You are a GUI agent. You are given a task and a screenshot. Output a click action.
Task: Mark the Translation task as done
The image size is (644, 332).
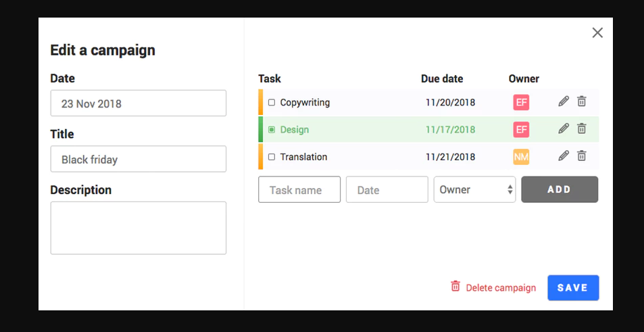[x=272, y=157]
